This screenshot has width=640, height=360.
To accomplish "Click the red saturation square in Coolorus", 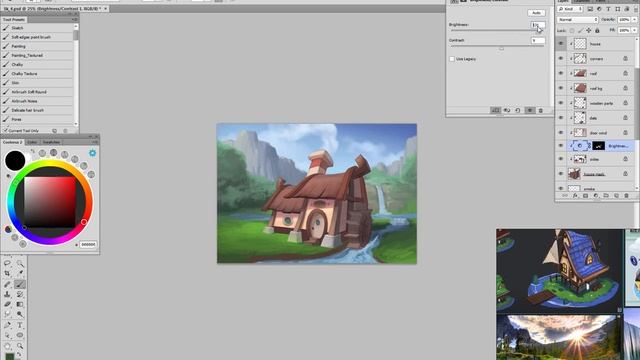I will coord(50,202).
